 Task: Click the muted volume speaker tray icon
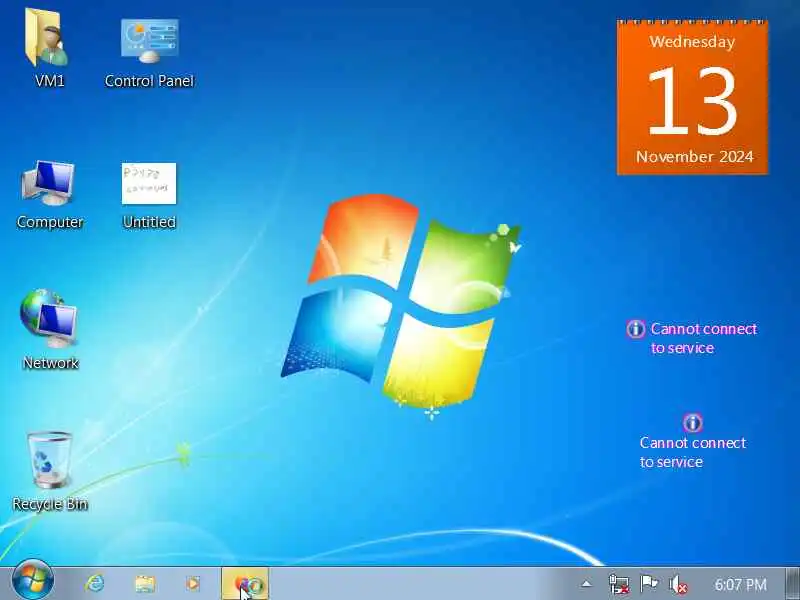pos(679,584)
